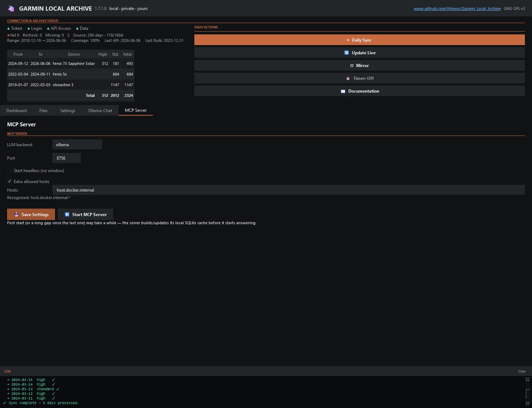Viewport: 532px width, 408px height.
Task: Click the green API Access status dot
Action: pos(48,29)
